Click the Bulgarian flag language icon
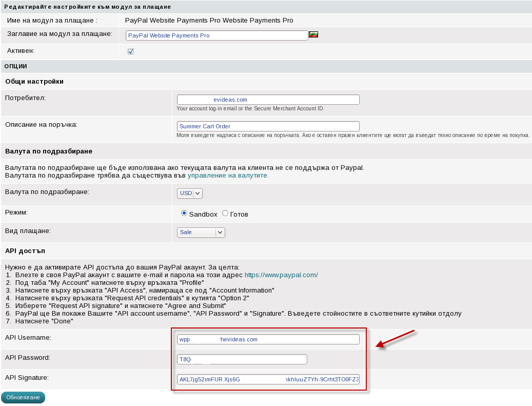532x406 pixels. [x=313, y=35]
